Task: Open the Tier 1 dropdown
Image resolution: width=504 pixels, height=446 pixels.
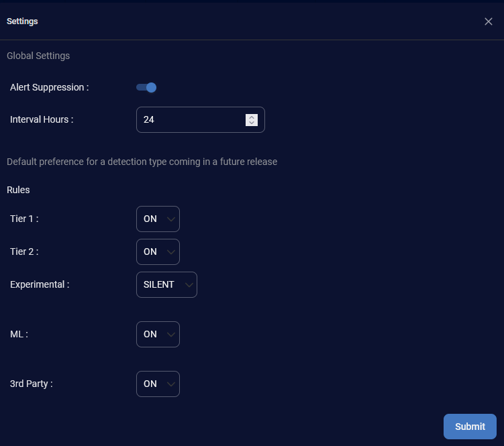Action: coord(158,219)
